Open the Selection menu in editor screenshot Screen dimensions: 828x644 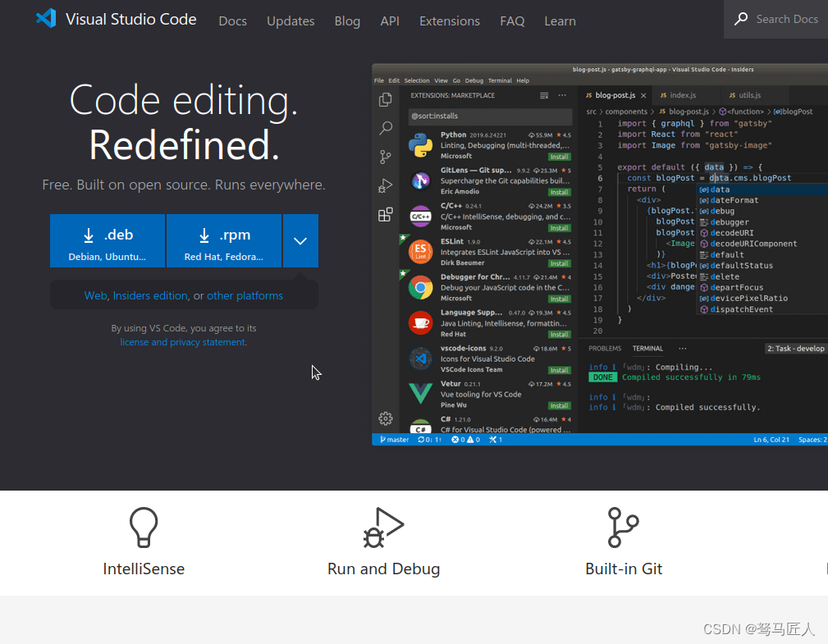point(417,80)
